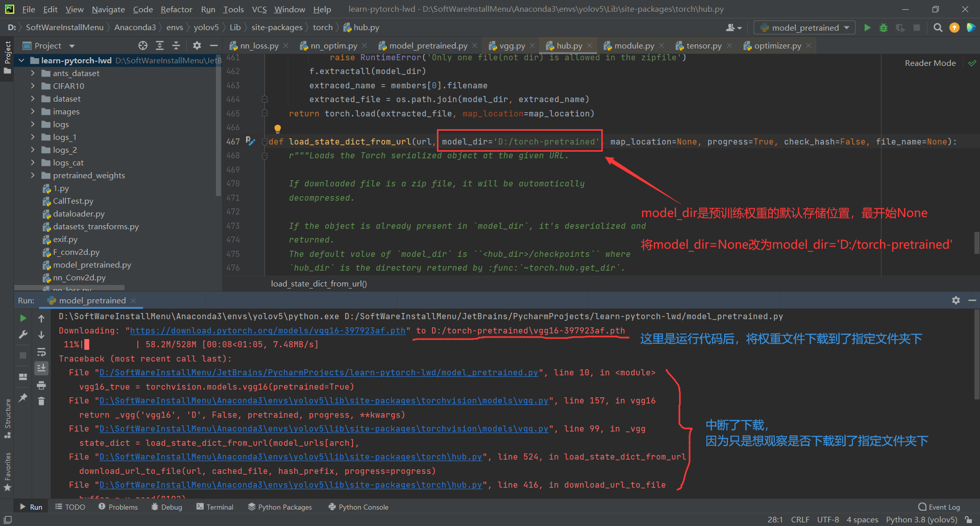980x526 pixels.
Task: Open the IDE update notification icon
Action: [x=954, y=28]
